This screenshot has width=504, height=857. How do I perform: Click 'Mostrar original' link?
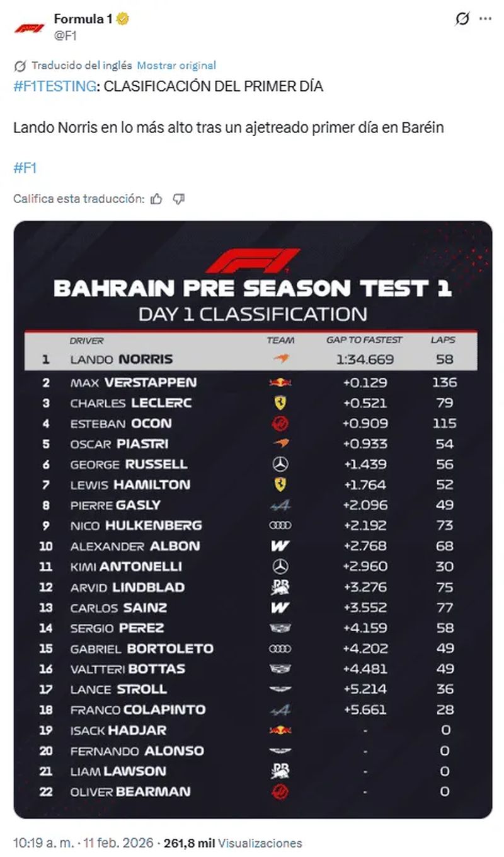point(176,65)
